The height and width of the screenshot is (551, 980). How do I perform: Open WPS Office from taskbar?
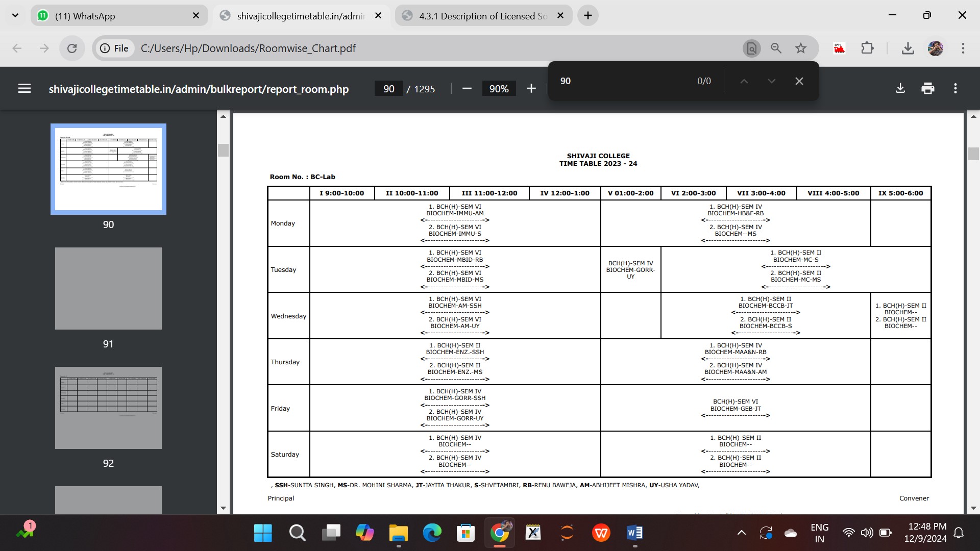click(601, 533)
